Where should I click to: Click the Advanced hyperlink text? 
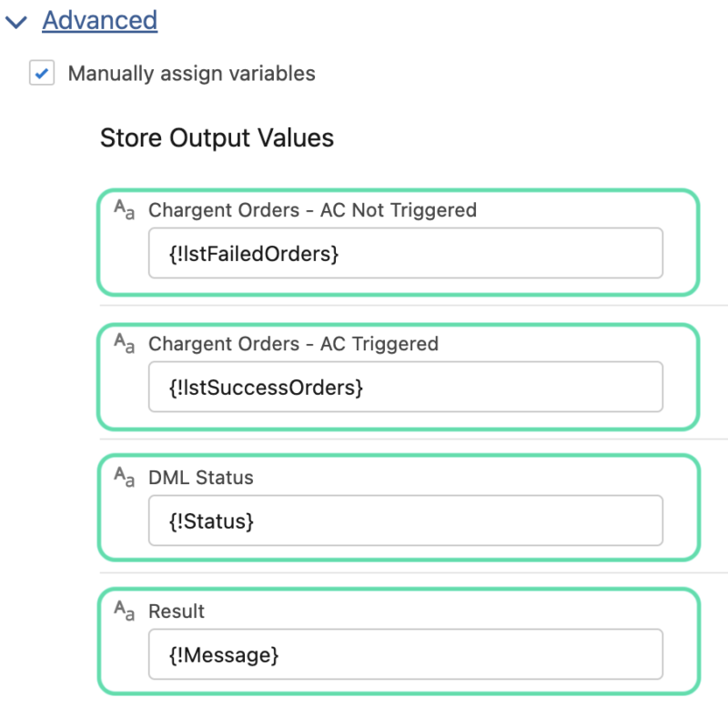pos(100,20)
